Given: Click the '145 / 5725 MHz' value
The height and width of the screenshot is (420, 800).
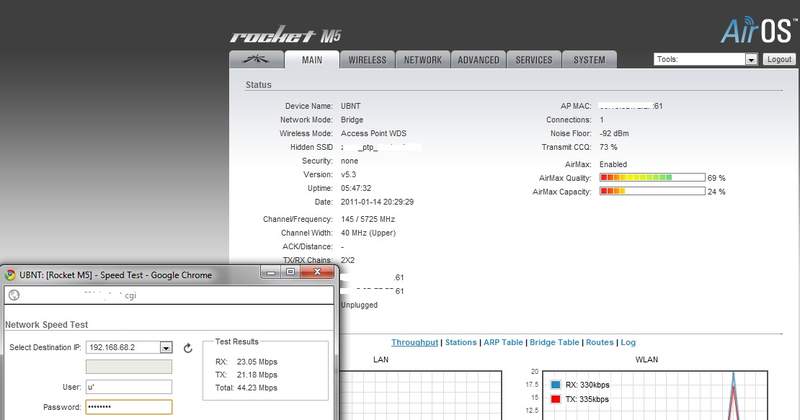Looking at the screenshot, I should click(368, 219).
